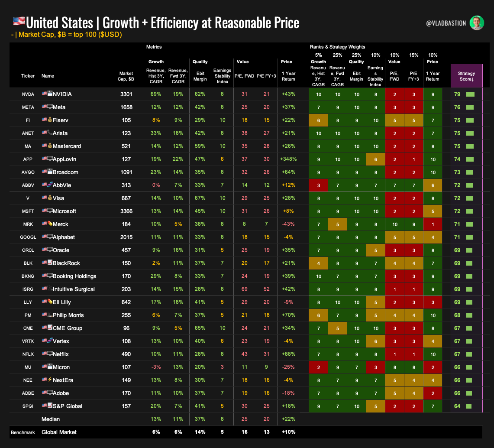Click the computer icon beside Meta

click(x=50, y=107)
